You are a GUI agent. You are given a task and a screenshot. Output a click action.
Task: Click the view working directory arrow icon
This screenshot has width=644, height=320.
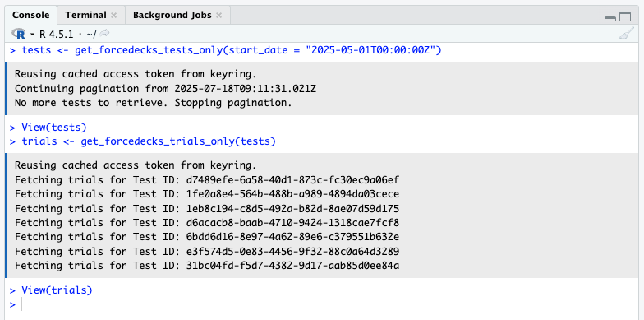point(105,33)
